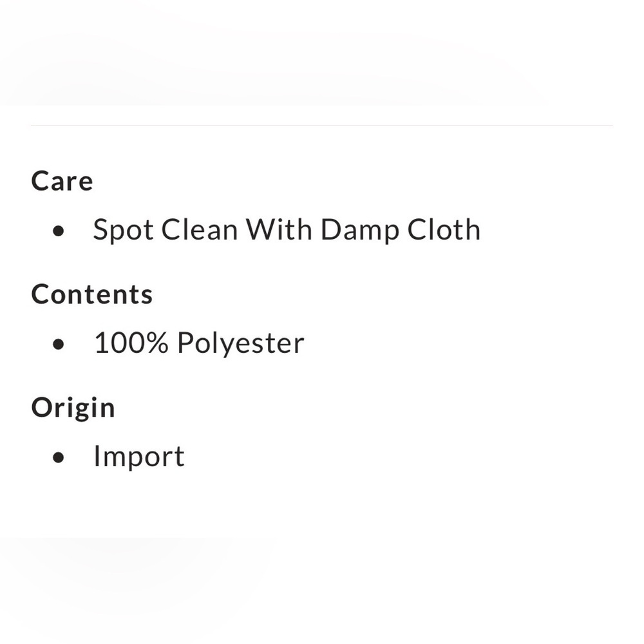Click the Import list item text
The height and width of the screenshot is (644, 644).
pyautogui.click(x=139, y=457)
